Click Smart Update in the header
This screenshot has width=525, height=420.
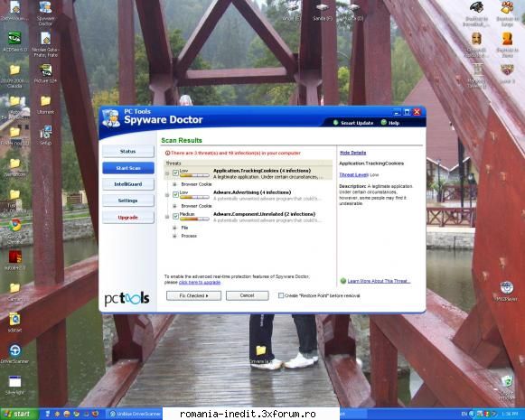(x=357, y=123)
